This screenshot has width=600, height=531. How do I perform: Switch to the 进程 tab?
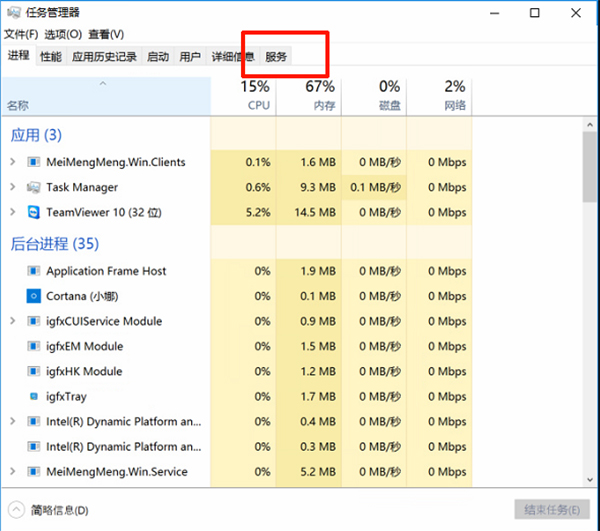18,56
